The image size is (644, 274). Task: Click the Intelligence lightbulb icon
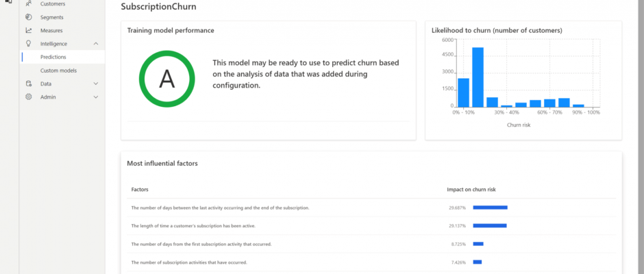28,44
